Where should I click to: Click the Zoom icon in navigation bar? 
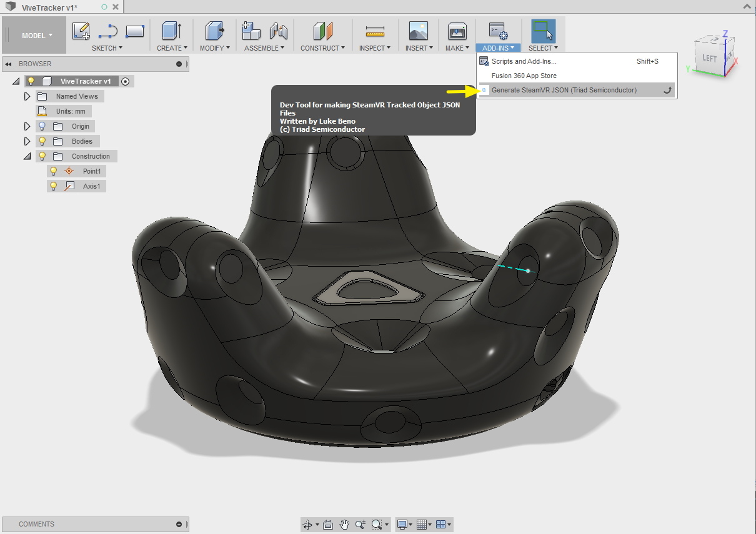[361, 524]
